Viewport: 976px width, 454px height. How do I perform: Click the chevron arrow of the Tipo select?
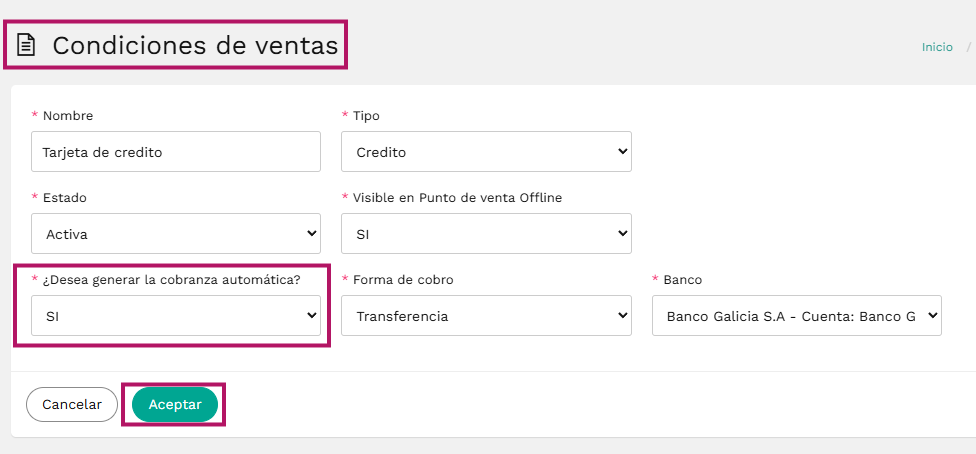coord(621,151)
